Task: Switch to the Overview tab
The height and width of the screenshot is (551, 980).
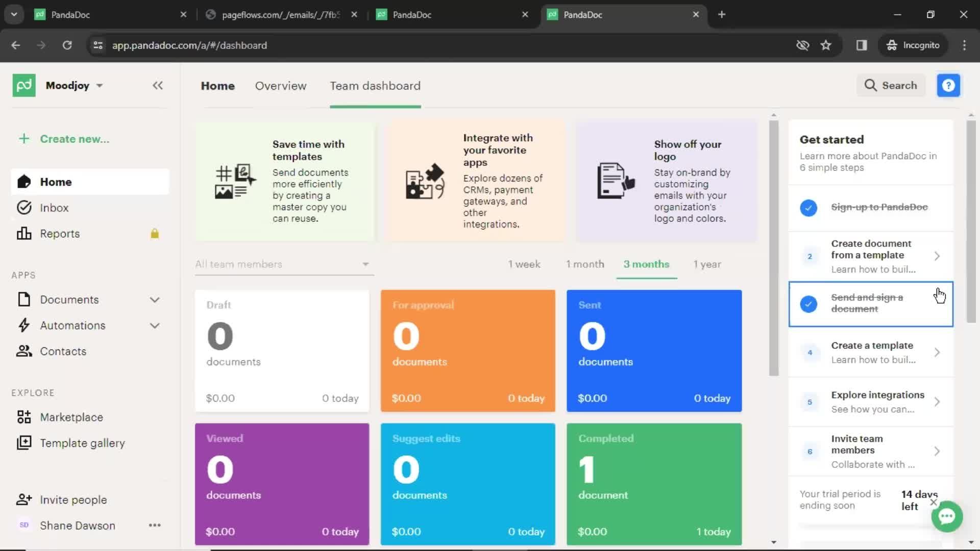Action: click(281, 85)
